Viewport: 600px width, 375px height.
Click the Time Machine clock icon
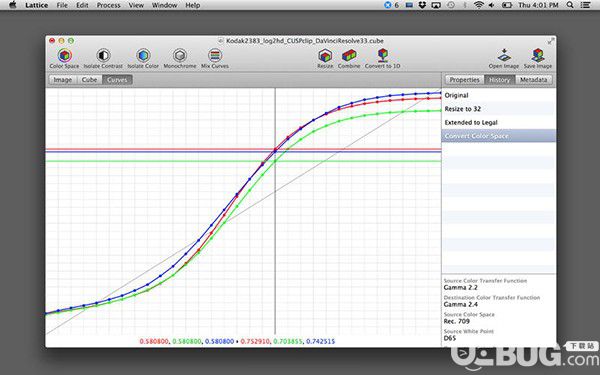[451, 5]
